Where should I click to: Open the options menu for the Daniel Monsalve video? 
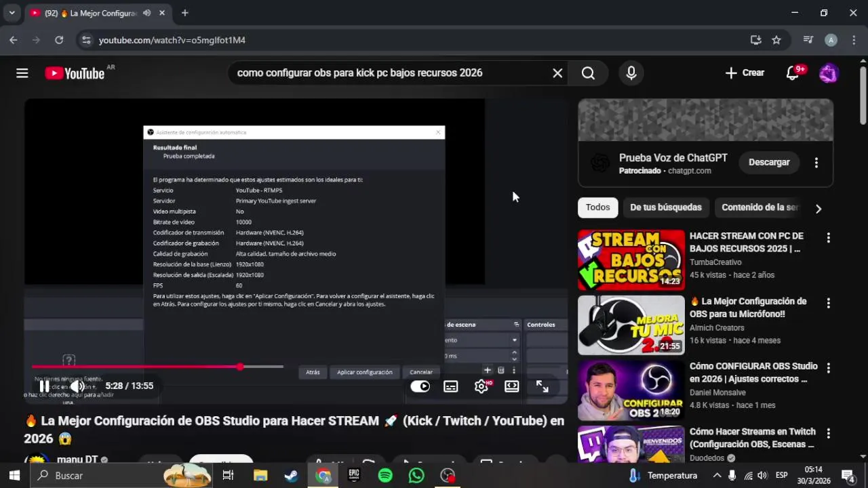(828, 368)
